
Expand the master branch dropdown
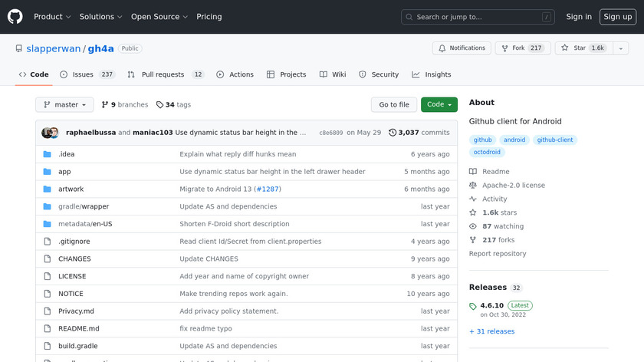[65, 105]
